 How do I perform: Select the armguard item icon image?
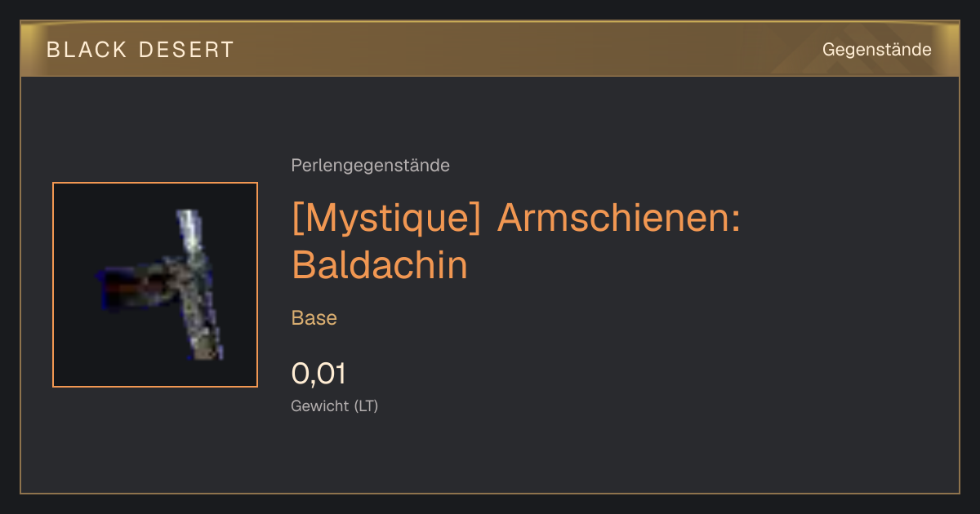click(x=155, y=285)
